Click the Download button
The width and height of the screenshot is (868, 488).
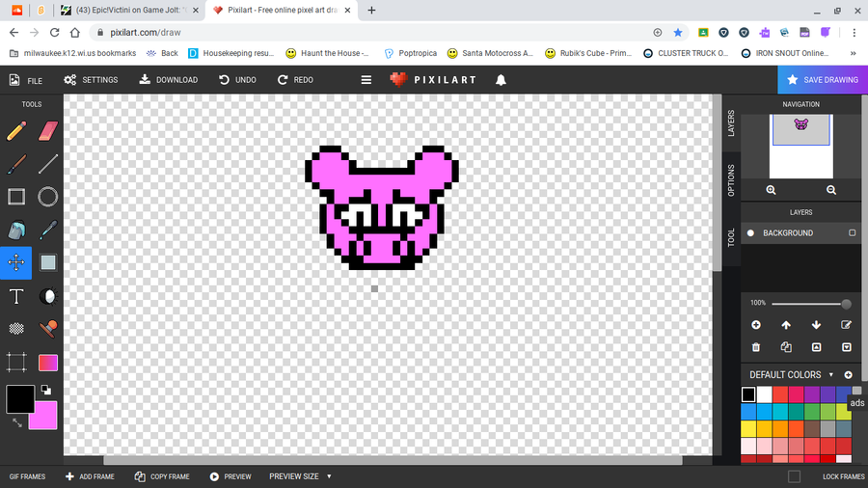click(168, 80)
